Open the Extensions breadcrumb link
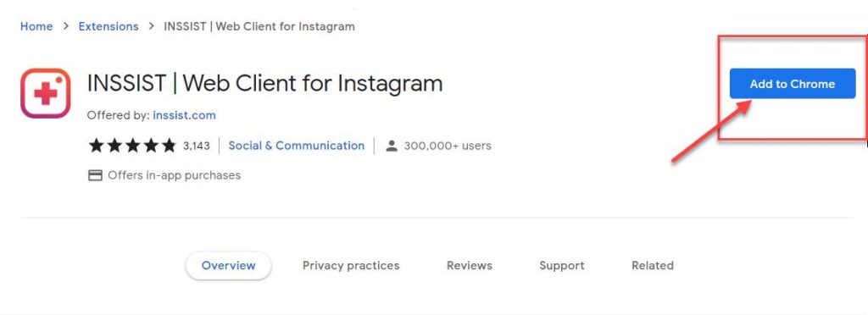 point(108,26)
